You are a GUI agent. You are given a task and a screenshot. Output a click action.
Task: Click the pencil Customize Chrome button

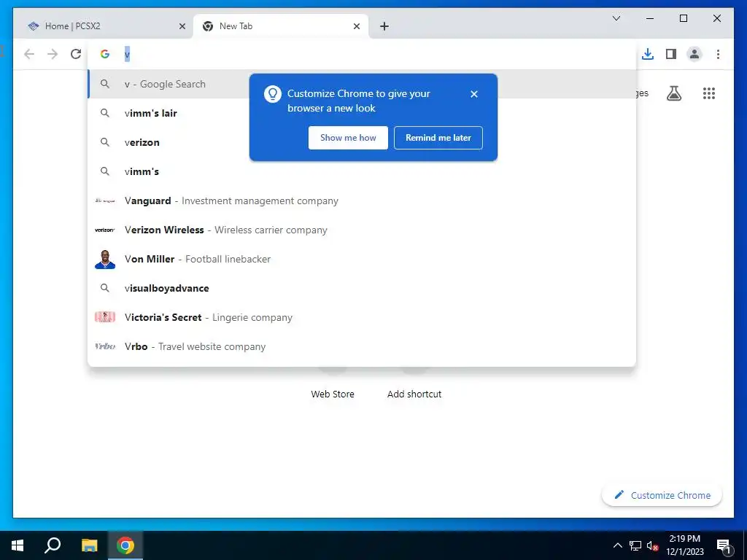click(x=662, y=495)
